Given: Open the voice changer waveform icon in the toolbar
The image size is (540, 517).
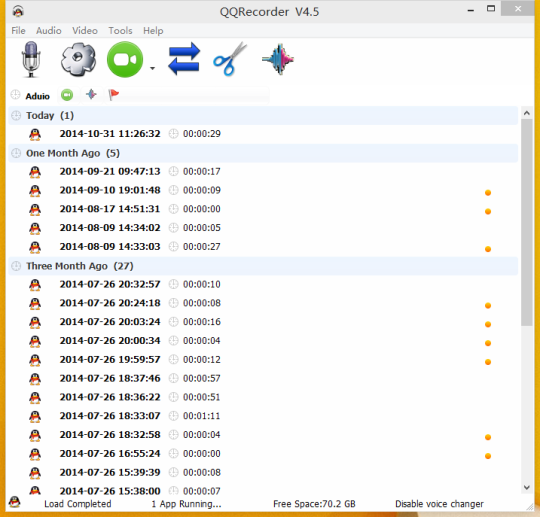Looking at the screenshot, I should (278, 59).
